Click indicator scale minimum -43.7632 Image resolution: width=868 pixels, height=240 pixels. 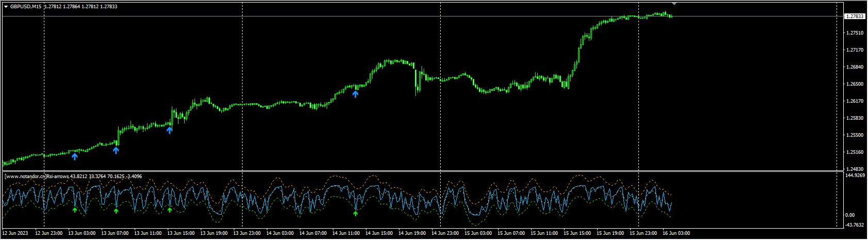coord(855,225)
